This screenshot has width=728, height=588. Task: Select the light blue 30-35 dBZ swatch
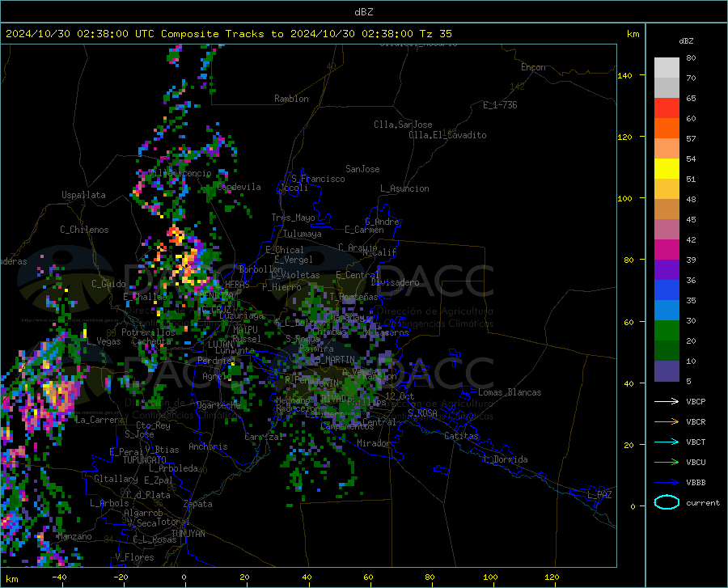[667, 311]
